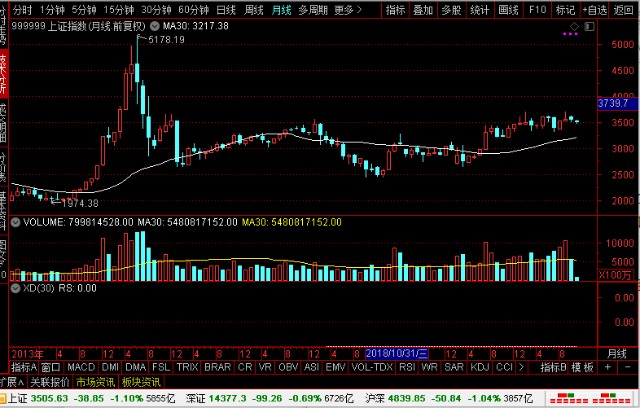Add the index to 自选 watchlist
This screenshot has width=640, height=408.
point(595,10)
